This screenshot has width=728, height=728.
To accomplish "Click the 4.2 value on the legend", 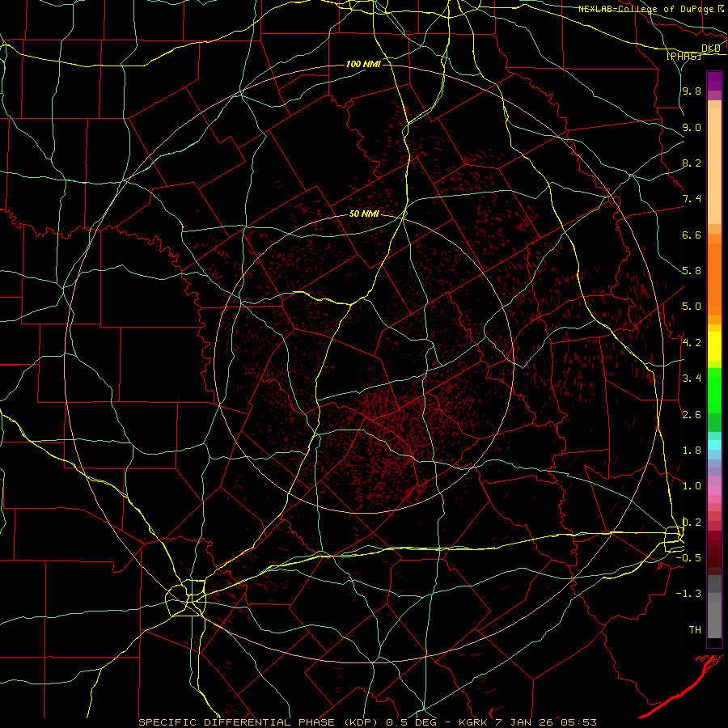I will click(692, 343).
